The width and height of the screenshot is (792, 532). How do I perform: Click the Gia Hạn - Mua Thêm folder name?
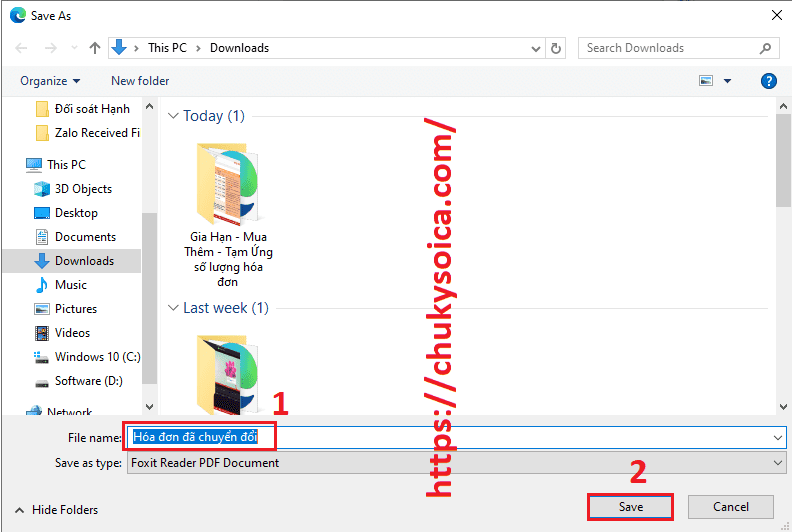[x=228, y=259]
